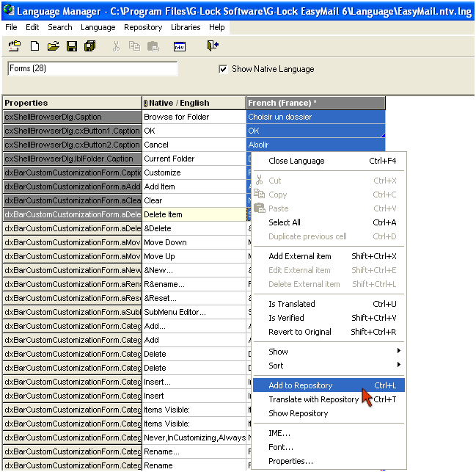Click the Paste clipboard icon in toolbar

[x=153, y=46]
